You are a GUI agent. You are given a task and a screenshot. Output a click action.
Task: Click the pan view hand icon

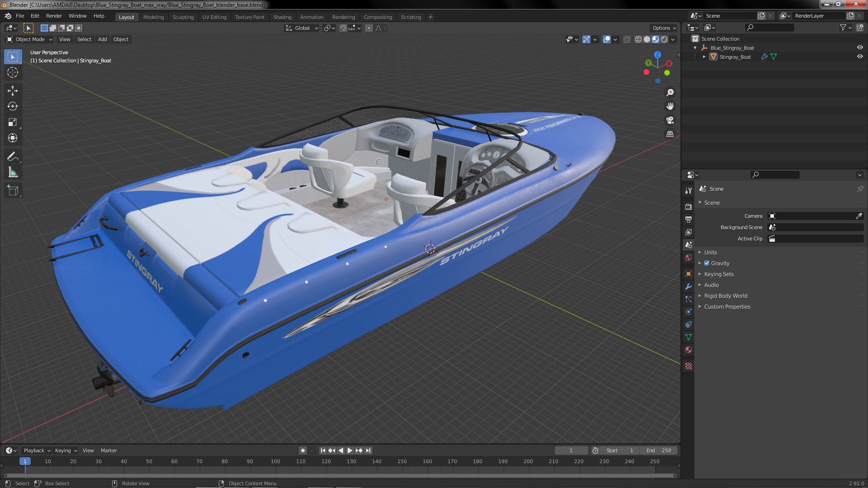[x=670, y=106]
